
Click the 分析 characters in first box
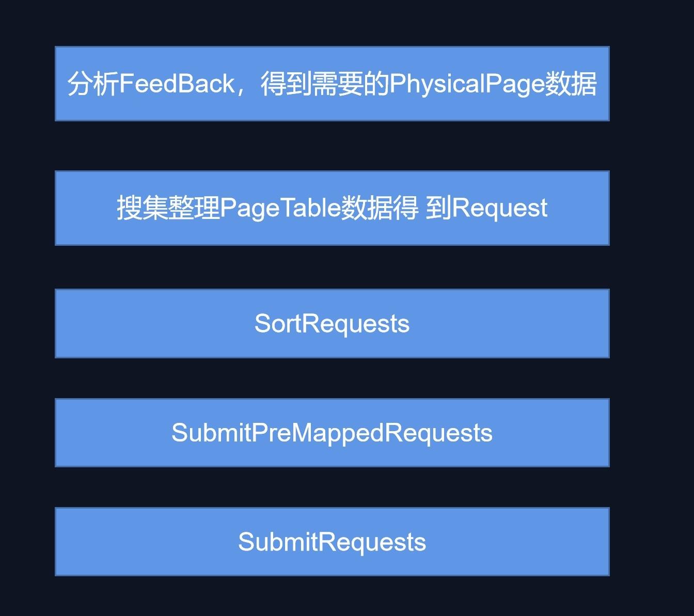93,84
